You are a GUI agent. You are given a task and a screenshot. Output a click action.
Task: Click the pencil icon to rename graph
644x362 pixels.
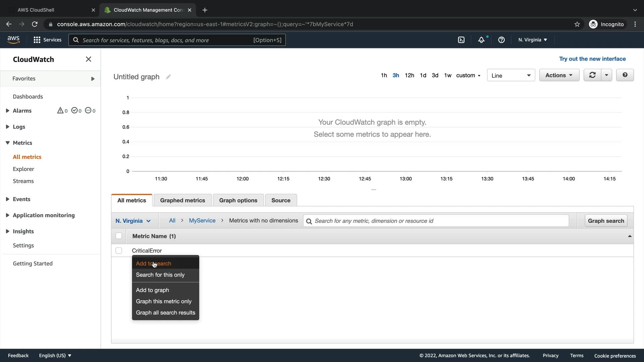[x=168, y=77]
